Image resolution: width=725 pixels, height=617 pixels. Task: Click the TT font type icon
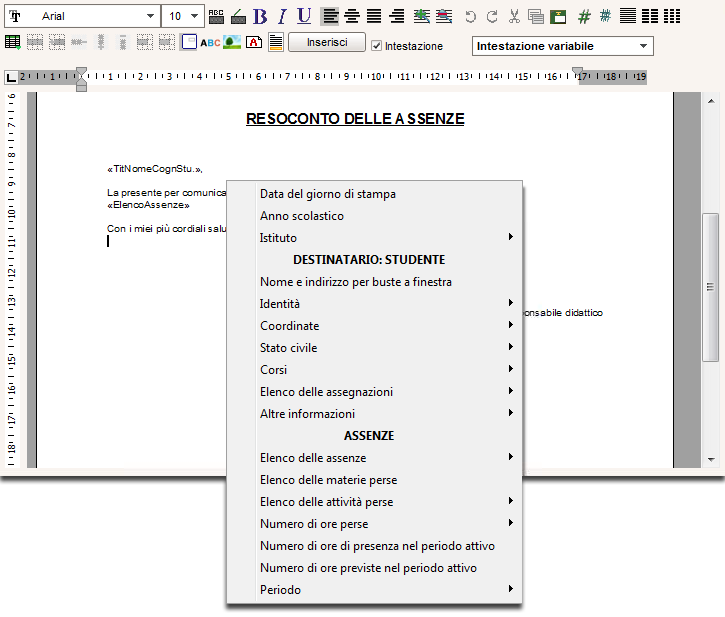click(15, 16)
